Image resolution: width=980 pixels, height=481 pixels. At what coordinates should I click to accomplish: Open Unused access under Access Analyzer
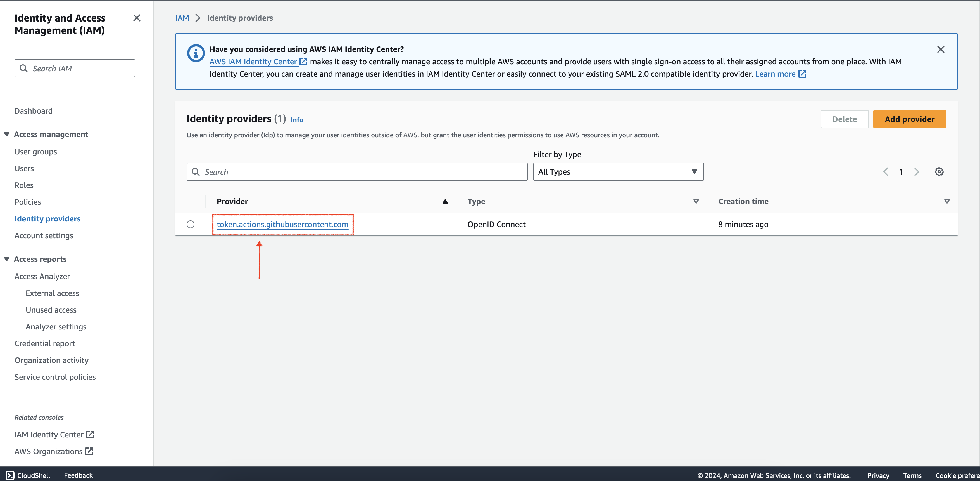tap(51, 310)
